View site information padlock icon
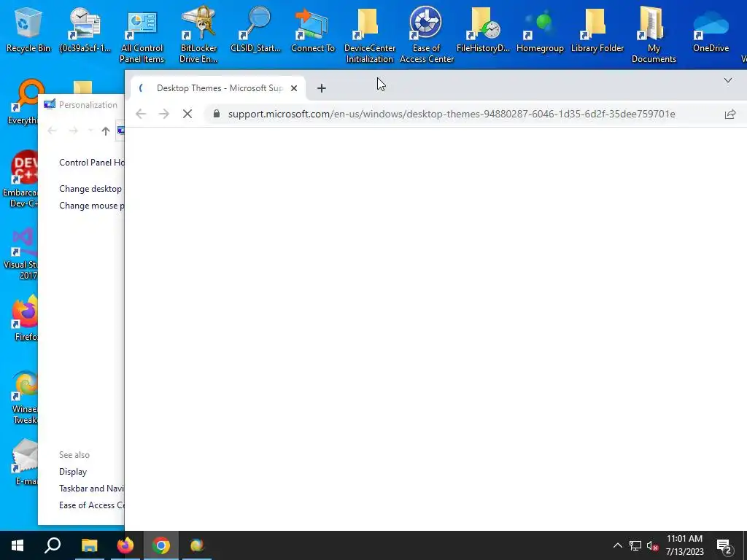This screenshot has width=747, height=560. tap(216, 114)
